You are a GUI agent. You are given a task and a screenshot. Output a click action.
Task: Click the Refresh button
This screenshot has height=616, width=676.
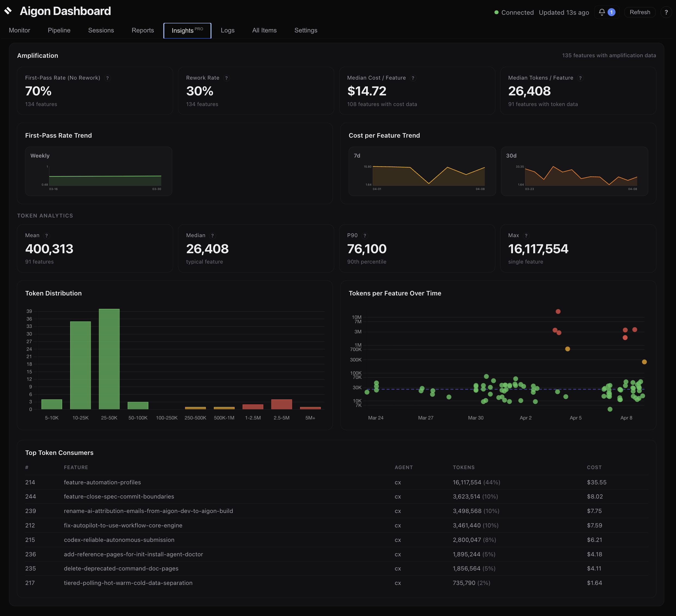point(639,12)
